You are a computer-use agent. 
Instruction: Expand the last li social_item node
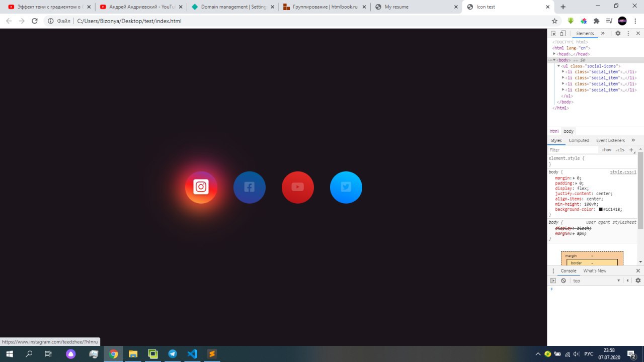pos(563,90)
